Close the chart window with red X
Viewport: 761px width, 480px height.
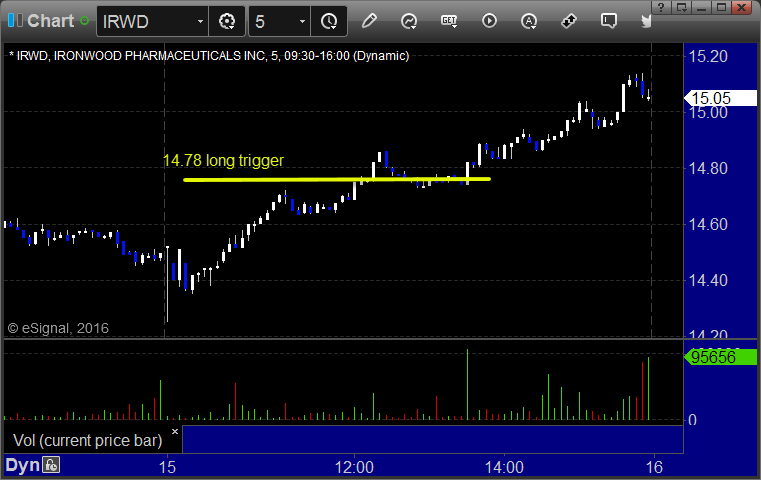742,7
